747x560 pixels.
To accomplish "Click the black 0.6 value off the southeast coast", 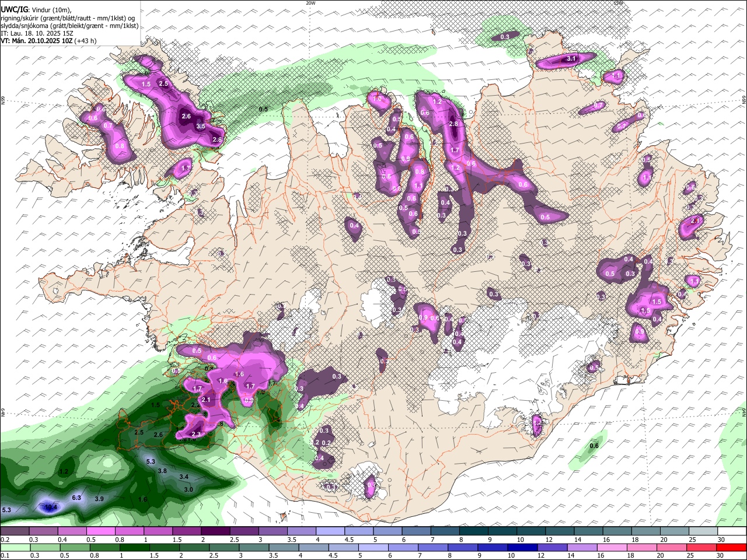I will (x=594, y=446).
